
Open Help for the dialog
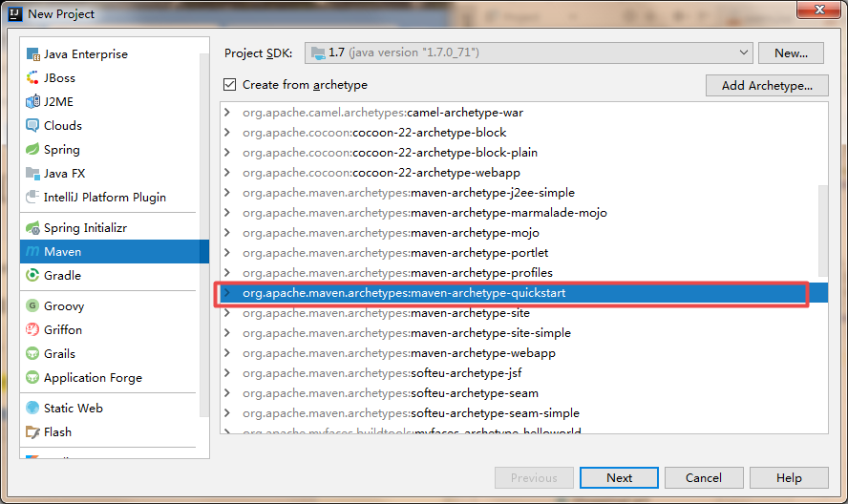[x=789, y=477]
